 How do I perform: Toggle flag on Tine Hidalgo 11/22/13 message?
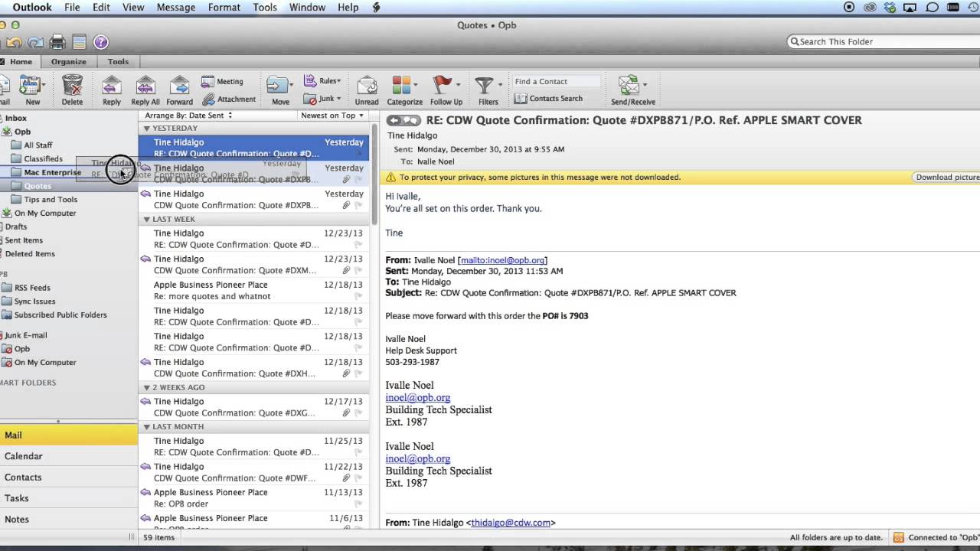point(358,478)
